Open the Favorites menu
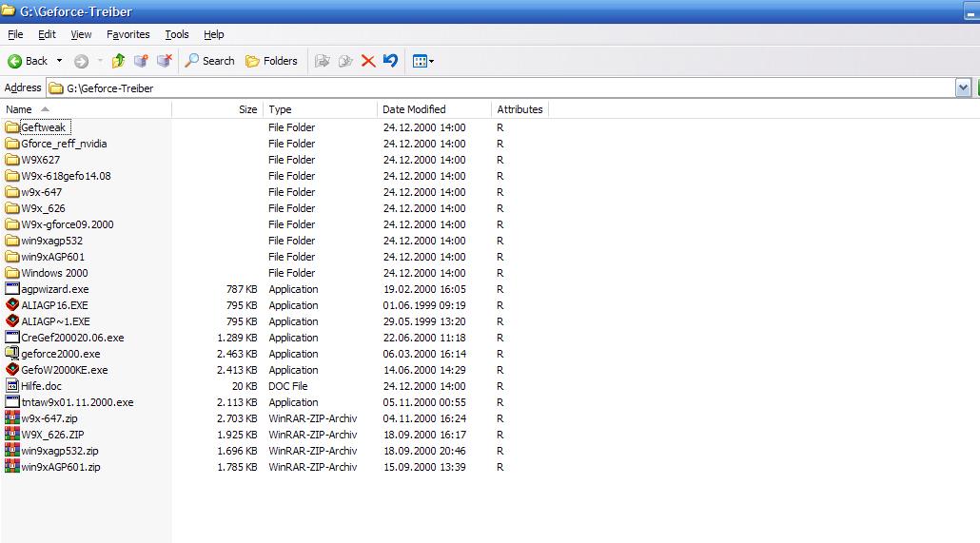This screenshot has width=980, height=543. point(128,34)
